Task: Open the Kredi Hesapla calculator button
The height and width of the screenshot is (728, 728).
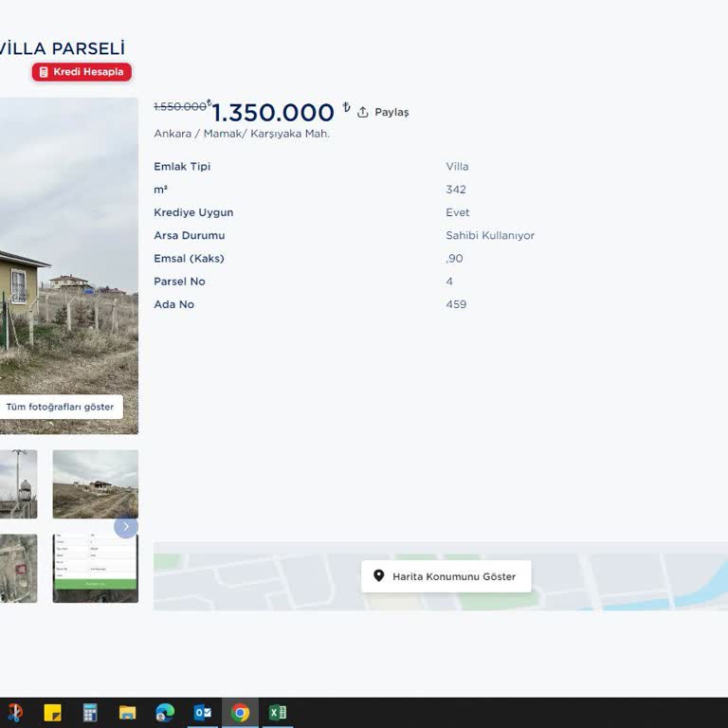Action: pos(82,72)
